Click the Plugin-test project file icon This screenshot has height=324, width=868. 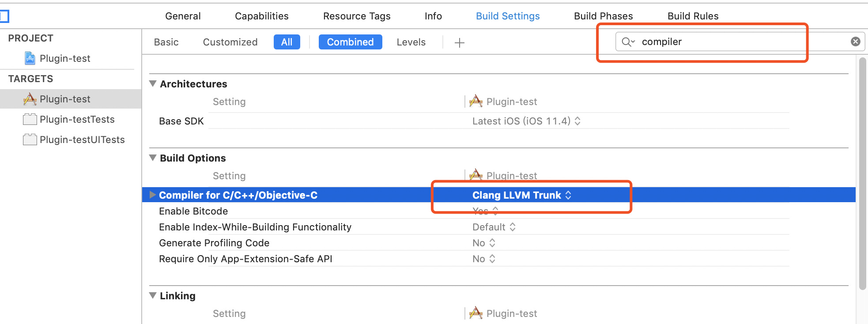click(x=30, y=58)
